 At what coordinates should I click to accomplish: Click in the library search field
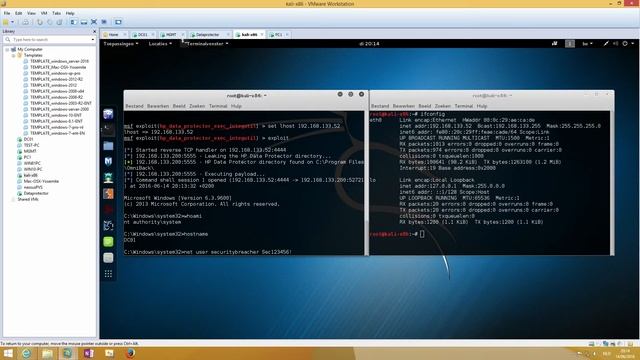49,40
